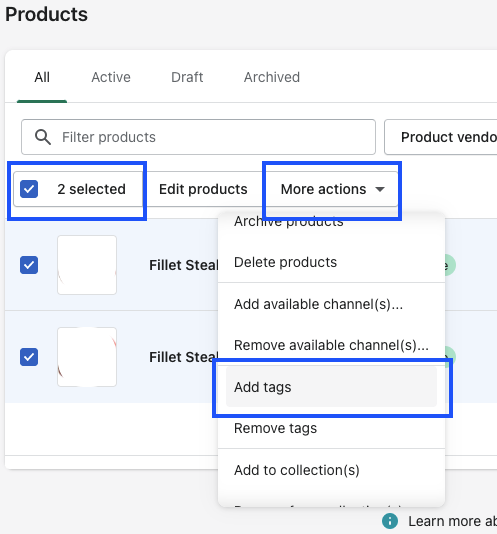Uncheck the second Fillet Steak product checkbox
Image resolution: width=497 pixels, height=534 pixels.
pyautogui.click(x=29, y=357)
